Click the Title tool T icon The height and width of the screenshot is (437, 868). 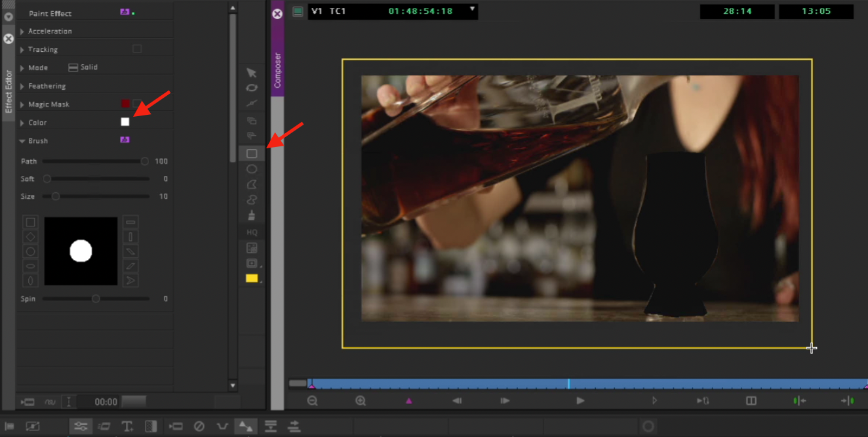pyautogui.click(x=127, y=427)
